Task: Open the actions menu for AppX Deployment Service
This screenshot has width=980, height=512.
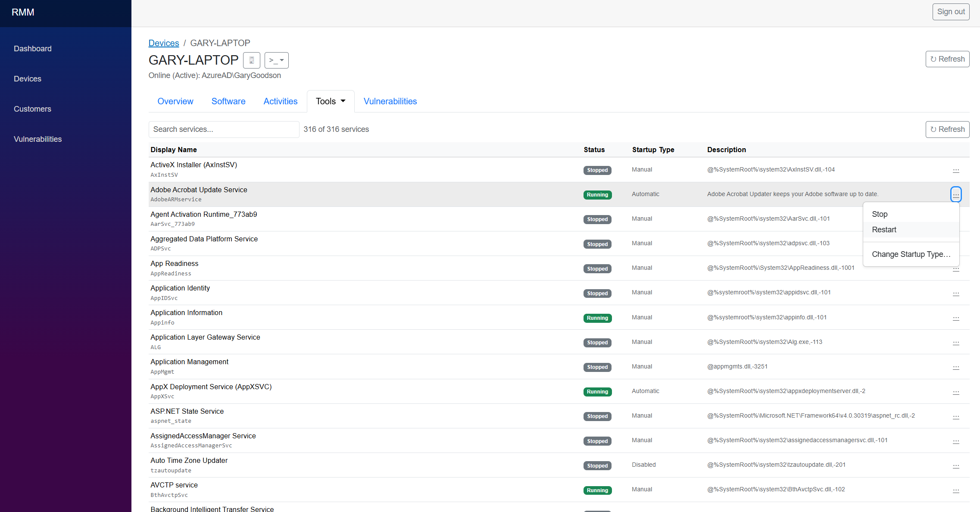Action: [956, 392]
